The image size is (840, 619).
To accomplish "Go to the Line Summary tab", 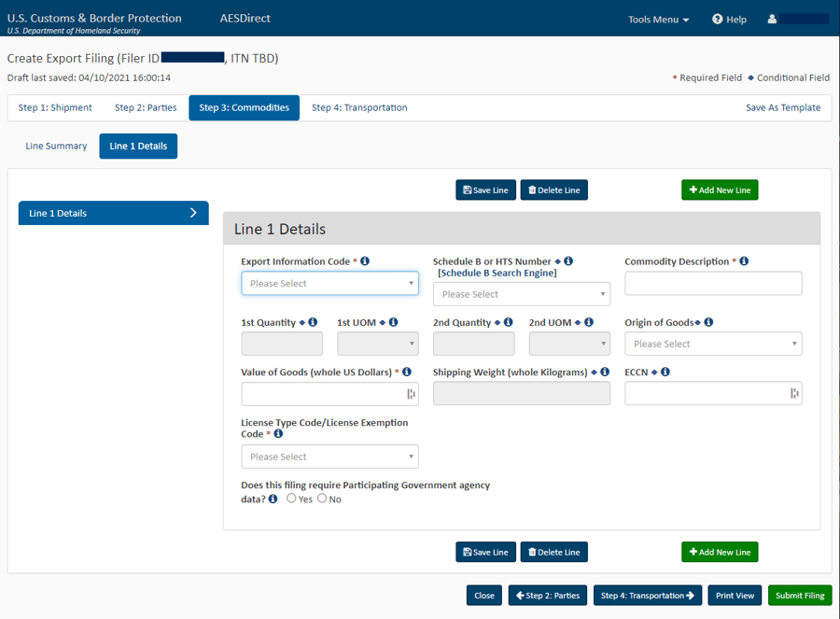I will click(56, 146).
